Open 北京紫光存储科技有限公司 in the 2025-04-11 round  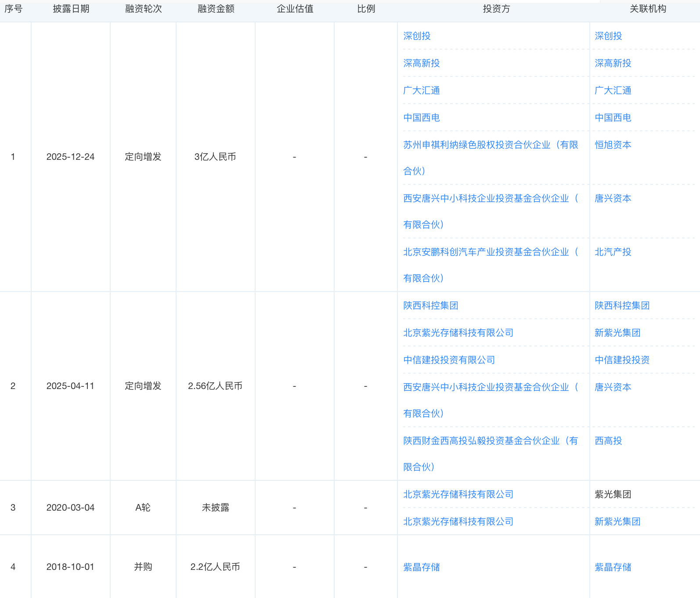(x=458, y=333)
